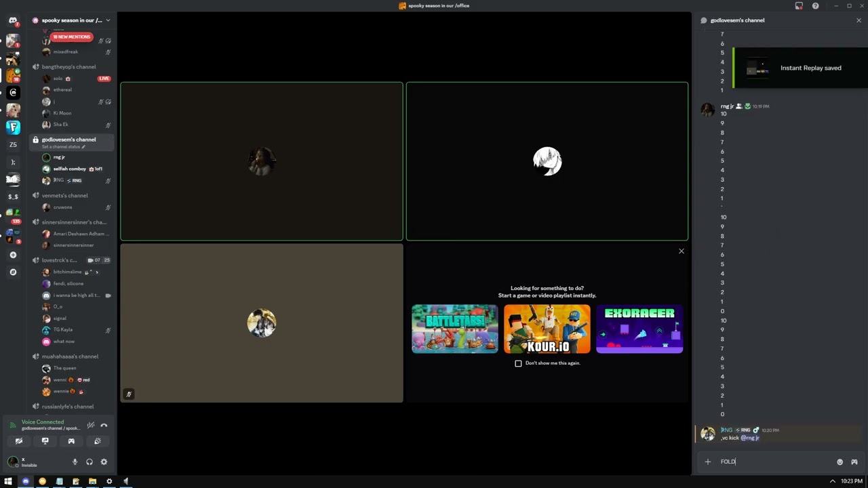Jump to 18 New Mentions

[71, 37]
